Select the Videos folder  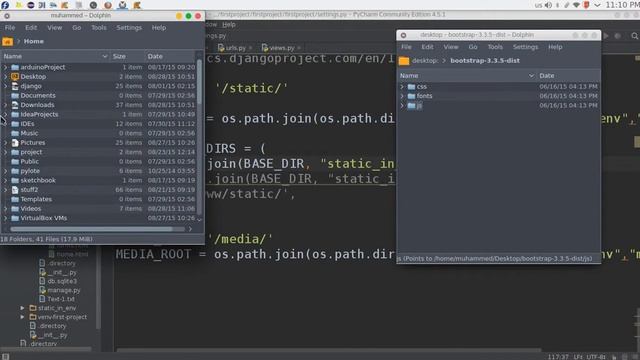click(x=31, y=208)
